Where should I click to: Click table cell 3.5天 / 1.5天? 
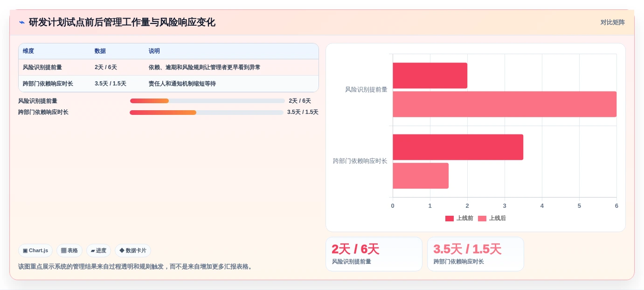(111, 84)
